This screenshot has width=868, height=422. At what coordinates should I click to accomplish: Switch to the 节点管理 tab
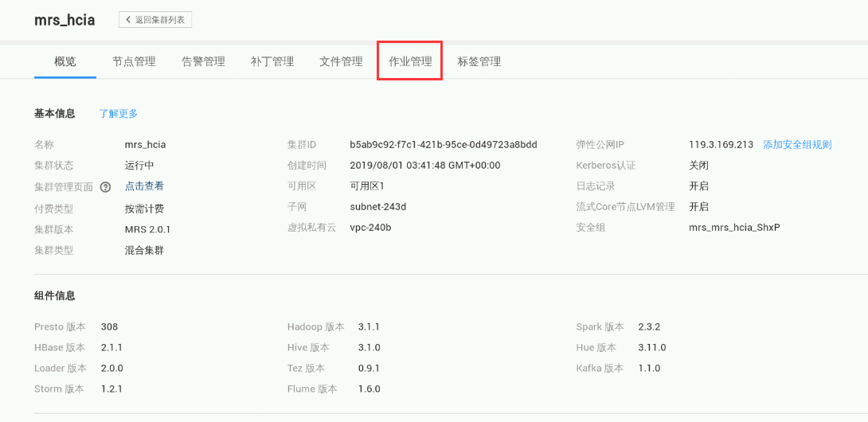(134, 61)
